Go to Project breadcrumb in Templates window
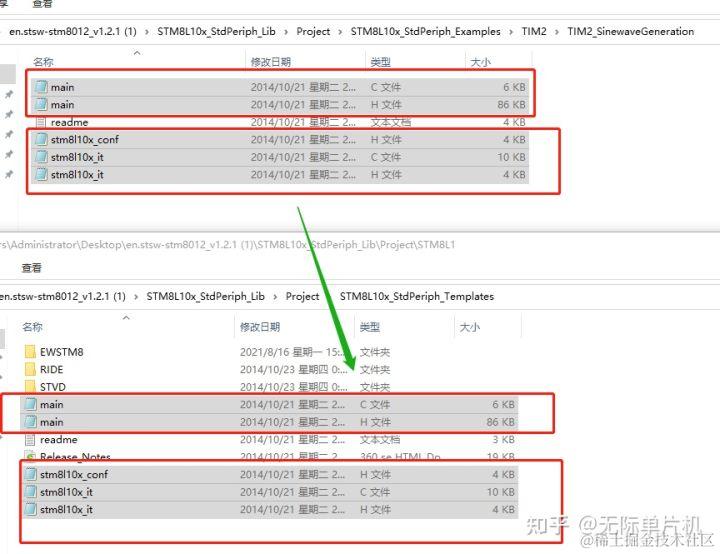The height and width of the screenshot is (554, 720). click(x=302, y=296)
